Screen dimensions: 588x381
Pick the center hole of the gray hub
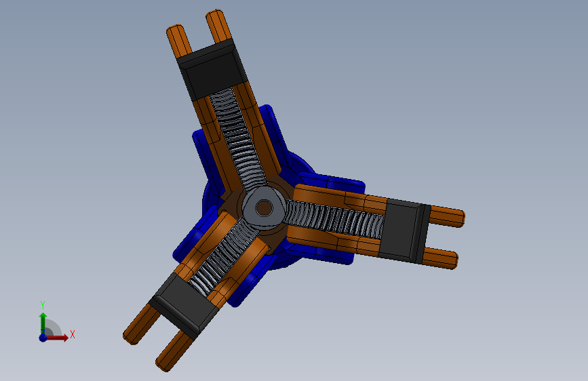tap(264, 207)
